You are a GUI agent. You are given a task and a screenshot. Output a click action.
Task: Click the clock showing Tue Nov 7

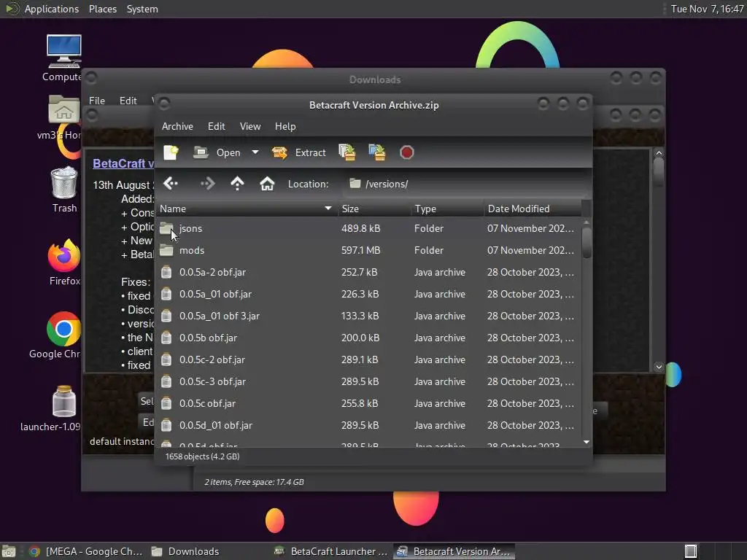point(707,9)
